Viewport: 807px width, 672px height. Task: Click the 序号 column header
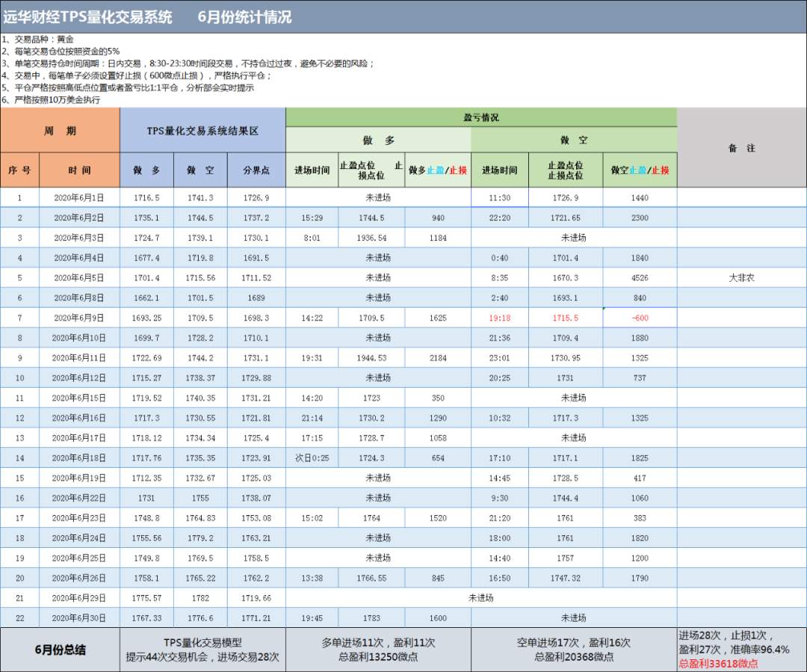coord(19,170)
